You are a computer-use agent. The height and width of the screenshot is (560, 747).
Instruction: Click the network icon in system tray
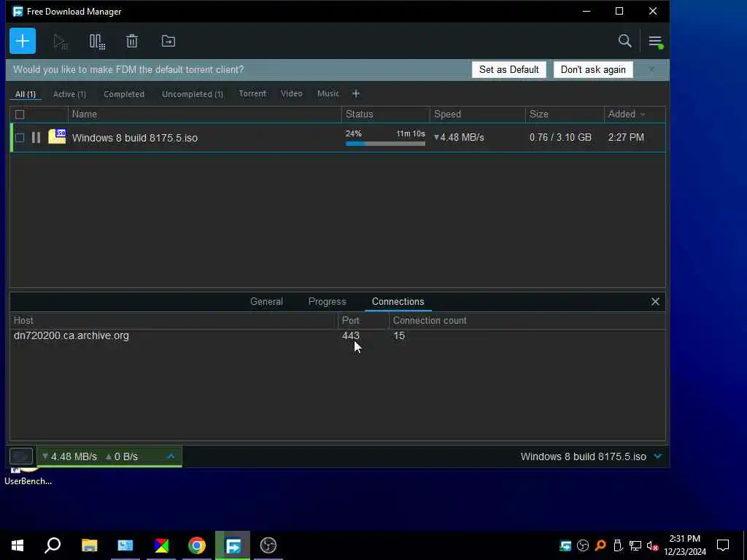click(x=635, y=545)
